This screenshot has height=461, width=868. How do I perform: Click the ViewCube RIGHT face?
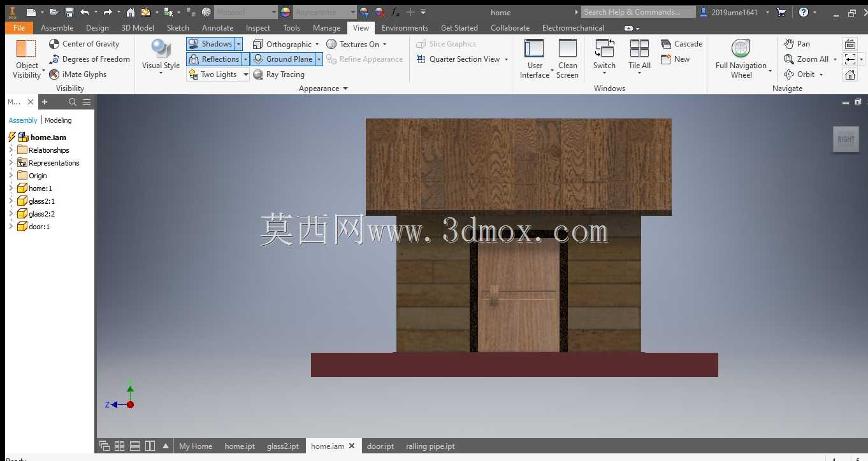coord(846,139)
